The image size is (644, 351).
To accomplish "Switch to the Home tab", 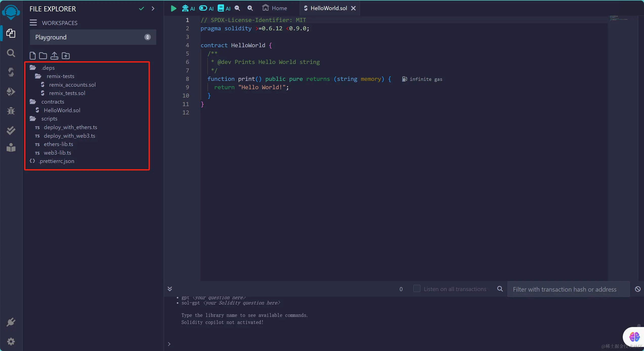I will click(x=275, y=8).
